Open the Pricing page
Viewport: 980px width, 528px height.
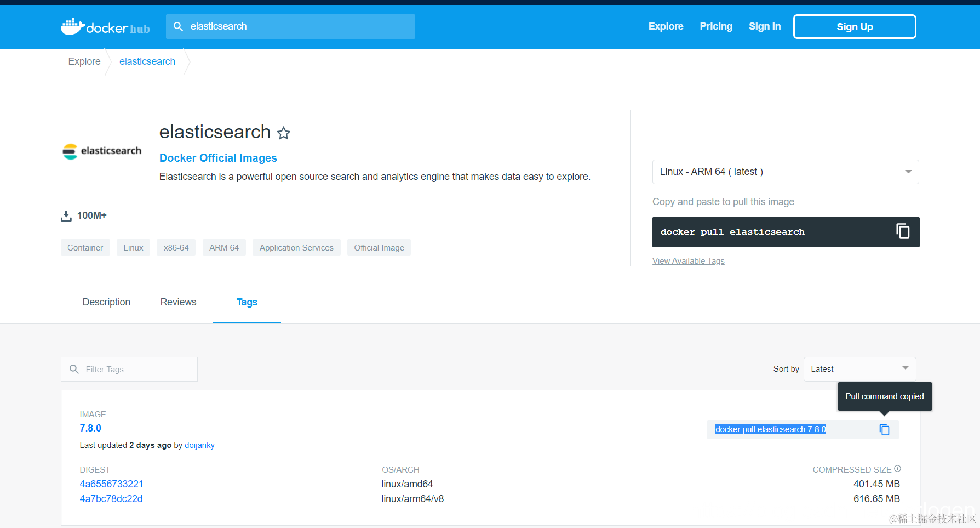716,26
